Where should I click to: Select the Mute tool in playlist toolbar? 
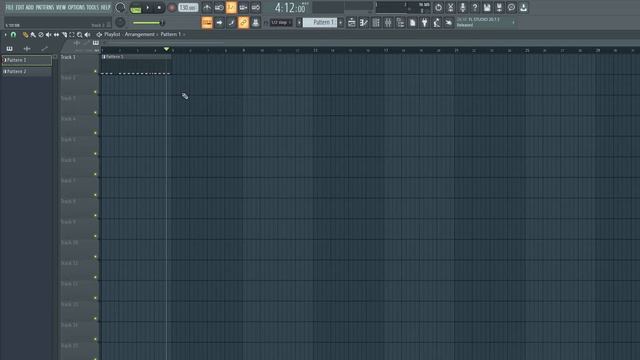tap(49, 35)
